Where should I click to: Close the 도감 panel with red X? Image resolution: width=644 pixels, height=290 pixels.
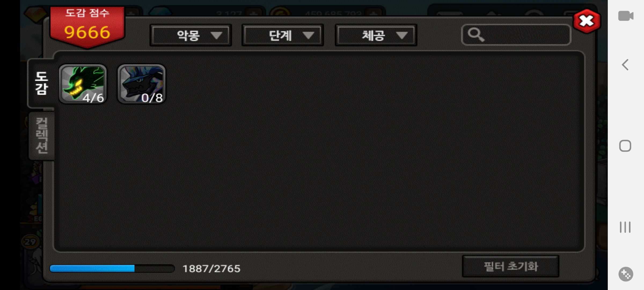[x=587, y=21]
